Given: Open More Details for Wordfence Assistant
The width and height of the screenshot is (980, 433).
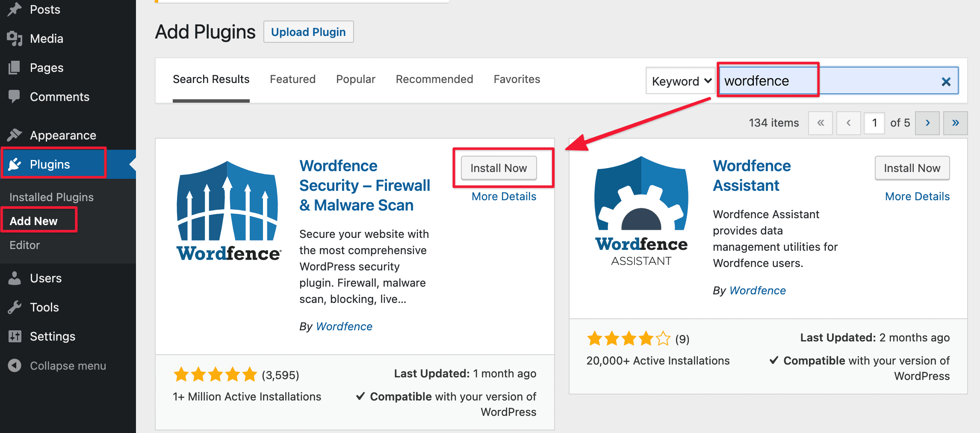Looking at the screenshot, I should tap(917, 196).
